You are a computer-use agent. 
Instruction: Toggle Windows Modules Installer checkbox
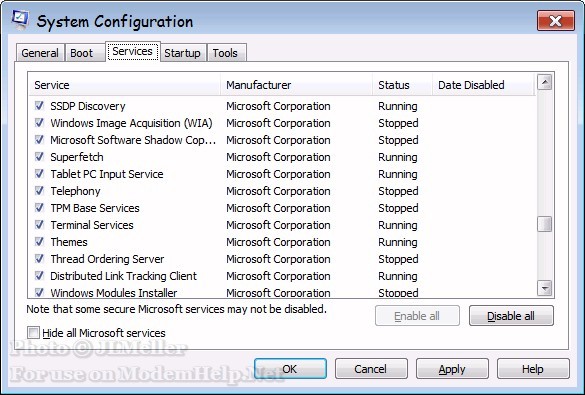point(39,292)
